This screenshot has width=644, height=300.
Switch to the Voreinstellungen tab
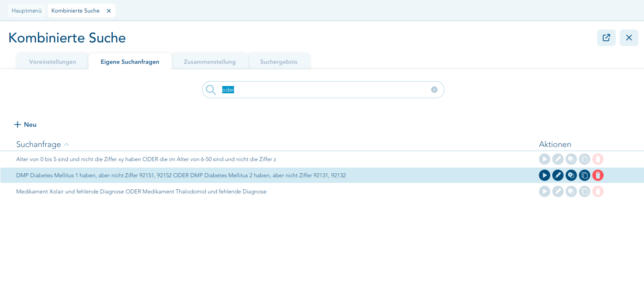(53, 62)
